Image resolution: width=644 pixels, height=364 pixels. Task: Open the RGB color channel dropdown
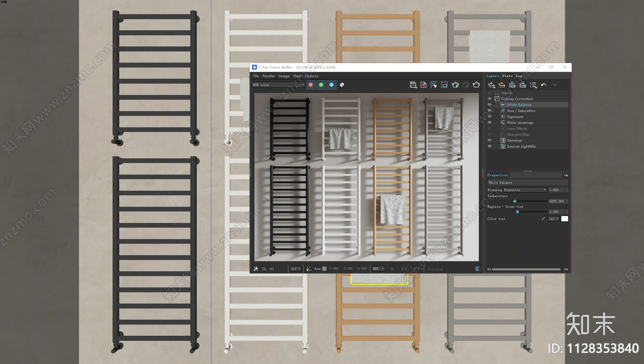279,85
